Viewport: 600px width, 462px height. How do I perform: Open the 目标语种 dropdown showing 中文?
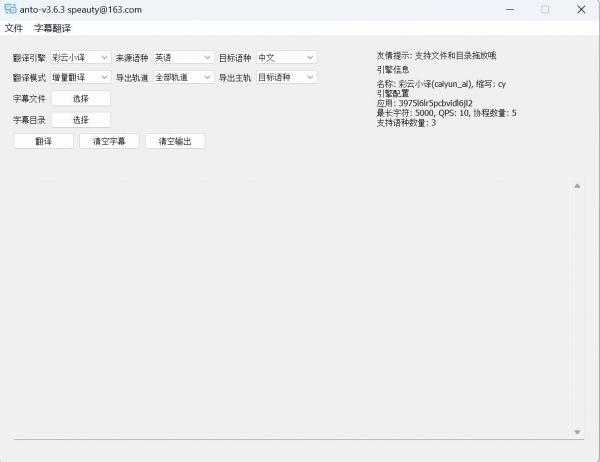287,57
